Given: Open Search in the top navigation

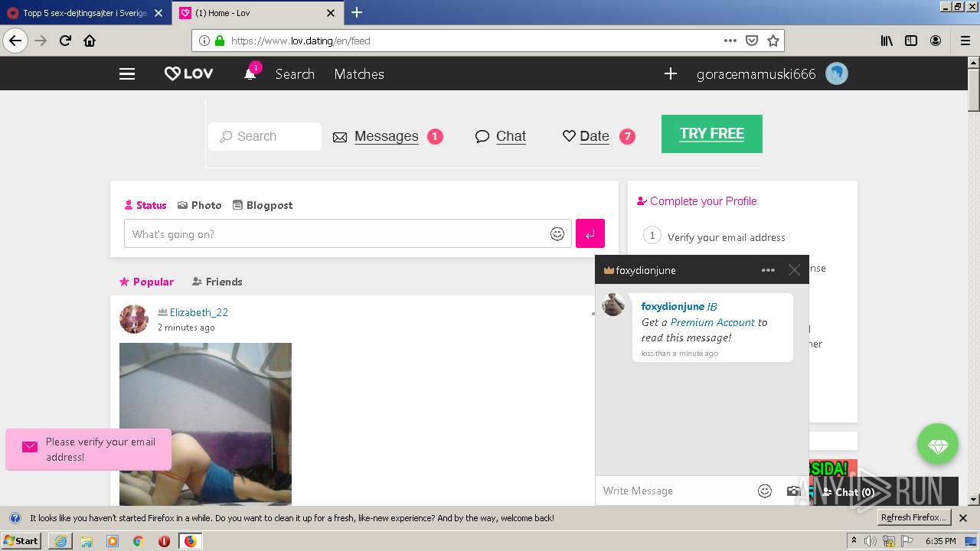Looking at the screenshot, I should point(295,74).
